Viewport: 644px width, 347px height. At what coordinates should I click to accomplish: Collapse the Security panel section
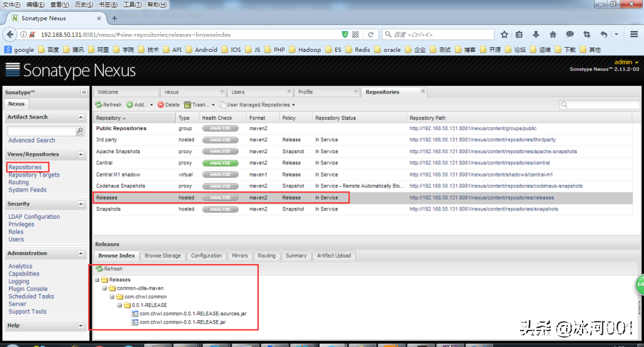point(81,204)
